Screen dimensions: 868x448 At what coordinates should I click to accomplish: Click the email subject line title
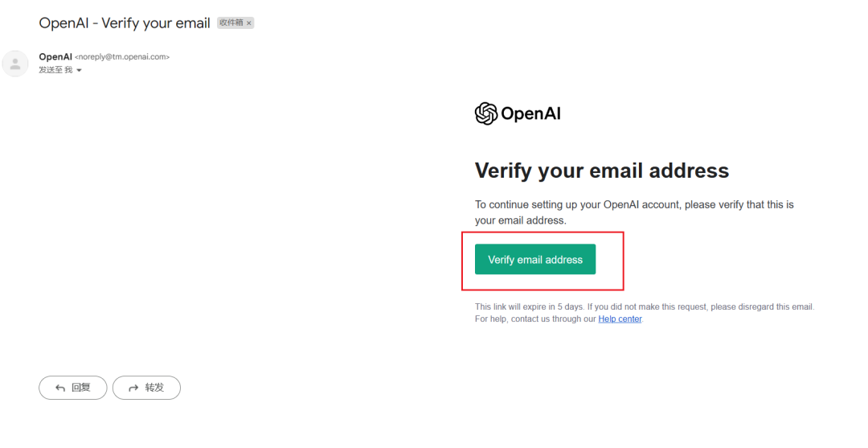click(125, 23)
